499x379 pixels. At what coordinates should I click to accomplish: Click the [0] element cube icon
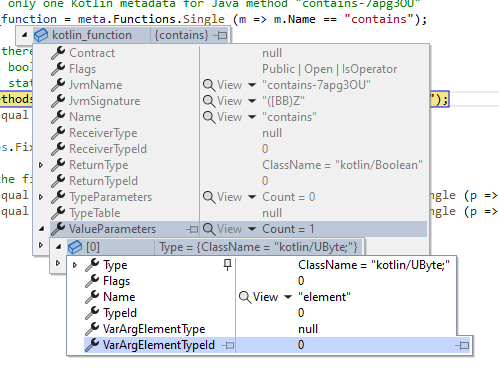(75, 247)
